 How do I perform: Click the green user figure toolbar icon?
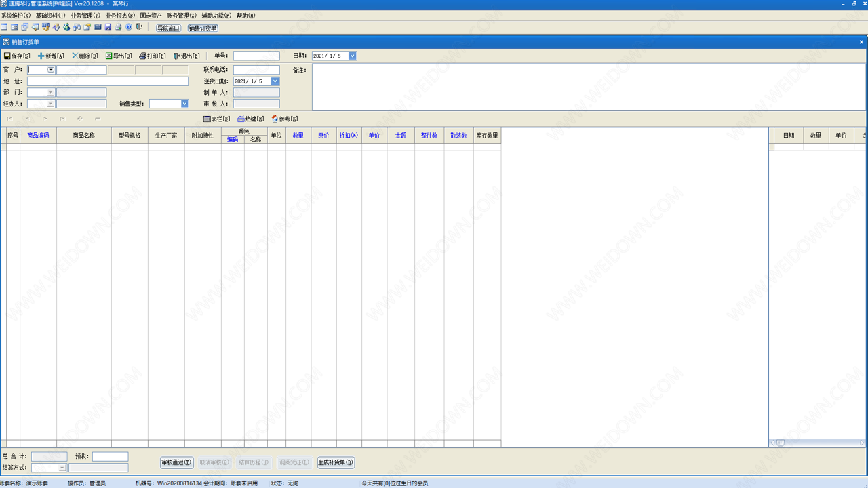click(x=66, y=27)
